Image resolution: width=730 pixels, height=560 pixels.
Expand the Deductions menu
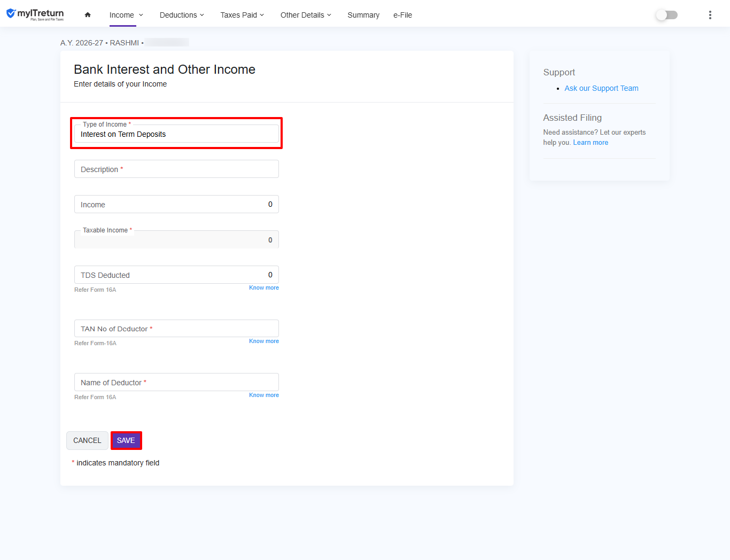pyautogui.click(x=182, y=15)
